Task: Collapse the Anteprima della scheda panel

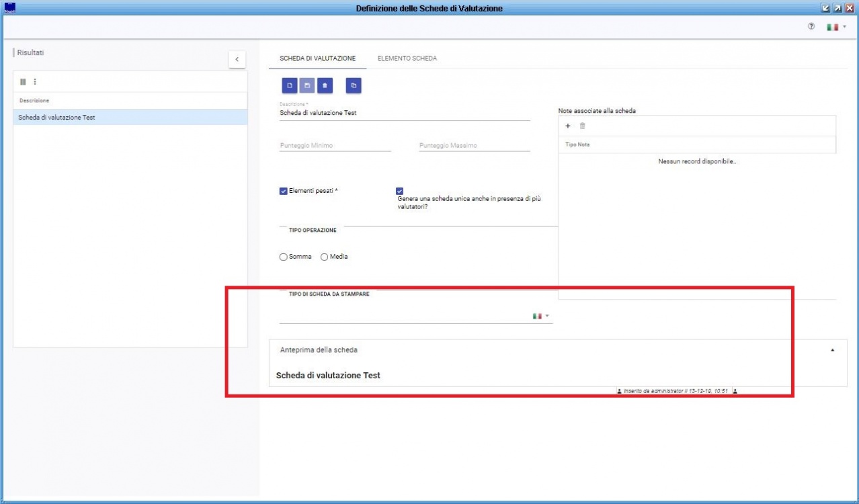Action: pyautogui.click(x=833, y=350)
